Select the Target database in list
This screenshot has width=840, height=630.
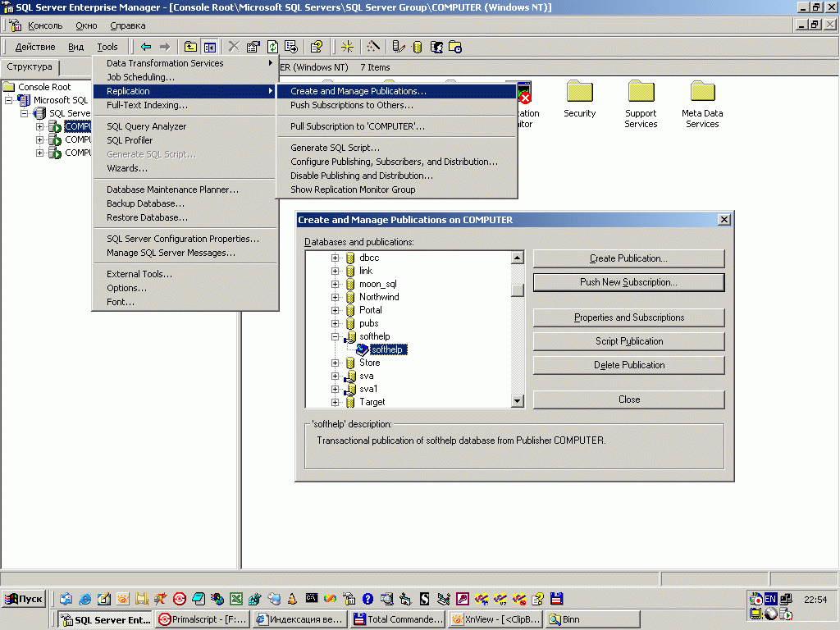click(x=372, y=402)
